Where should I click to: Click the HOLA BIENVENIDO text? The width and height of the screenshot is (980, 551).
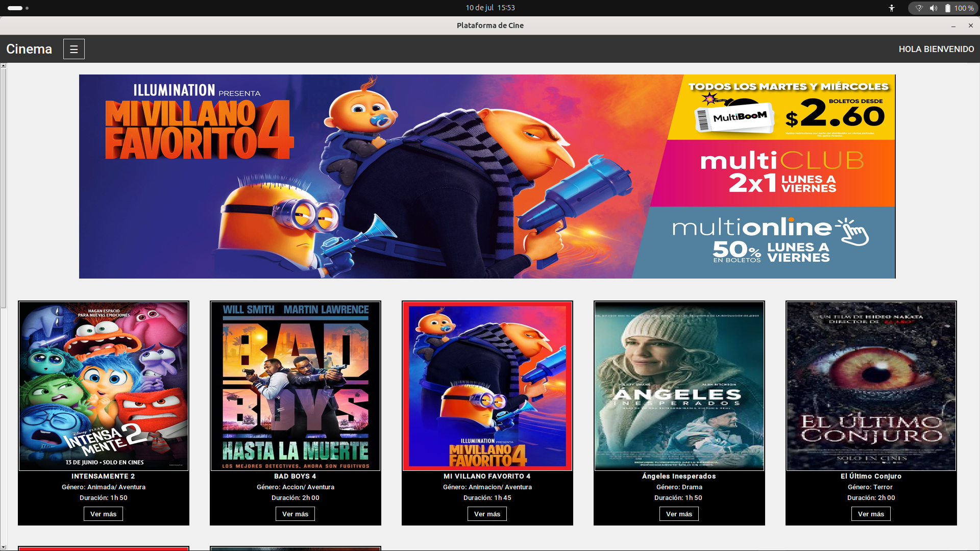936,49
